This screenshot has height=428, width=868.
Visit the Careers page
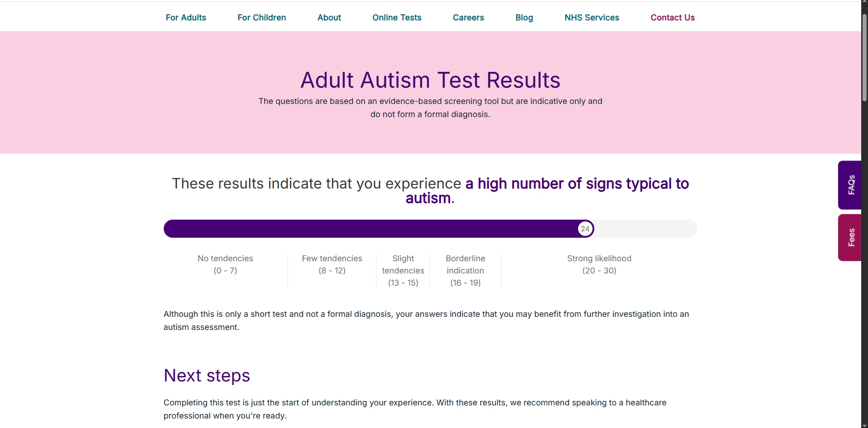(468, 18)
